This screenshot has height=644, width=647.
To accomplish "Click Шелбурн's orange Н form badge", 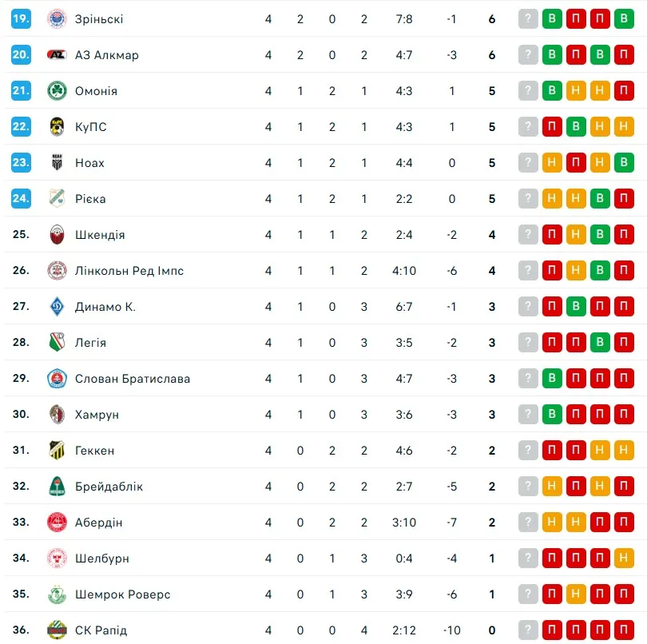I will coord(624,559).
